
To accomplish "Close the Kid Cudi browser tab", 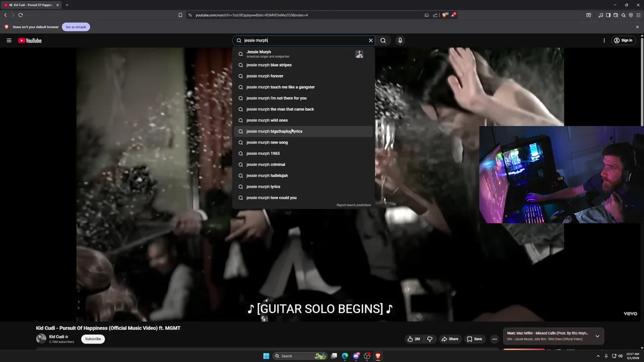I will (57, 5).
